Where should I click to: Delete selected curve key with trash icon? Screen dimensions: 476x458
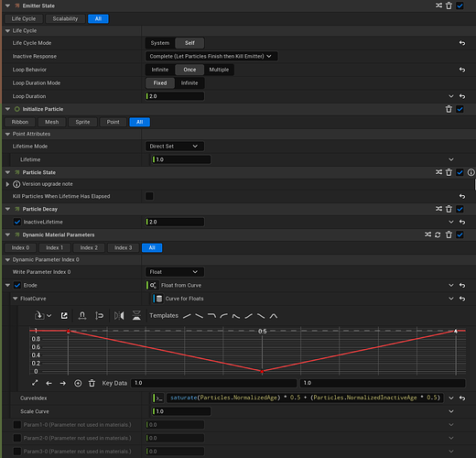coord(92,383)
